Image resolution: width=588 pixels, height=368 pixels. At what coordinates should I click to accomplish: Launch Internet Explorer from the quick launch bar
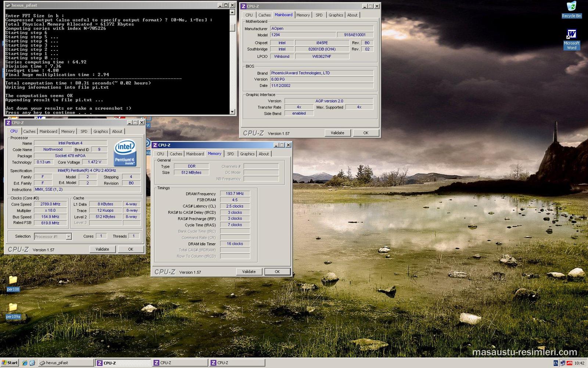pyautogui.click(x=25, y=363)
